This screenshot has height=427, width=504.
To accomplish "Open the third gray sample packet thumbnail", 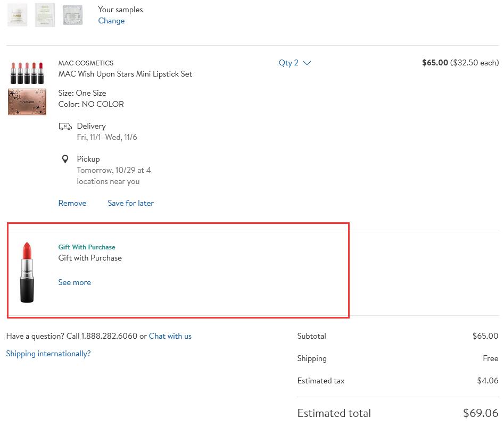I will pyautogui.click(x=72, y=15).
